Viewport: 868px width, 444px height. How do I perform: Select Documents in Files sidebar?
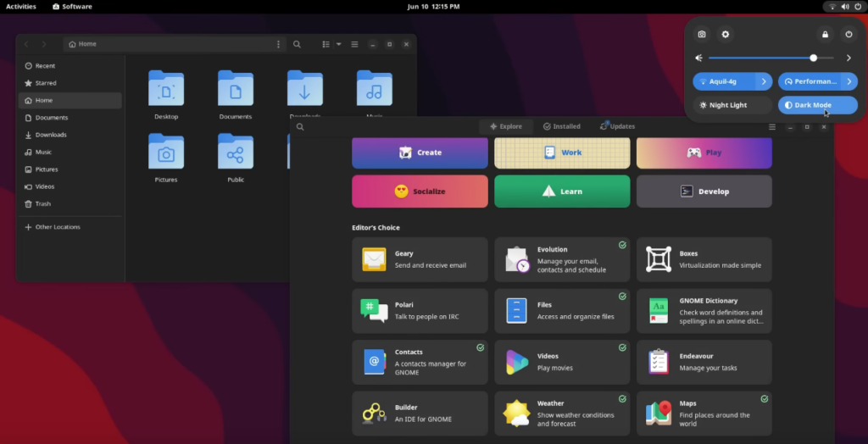(70, 118)
